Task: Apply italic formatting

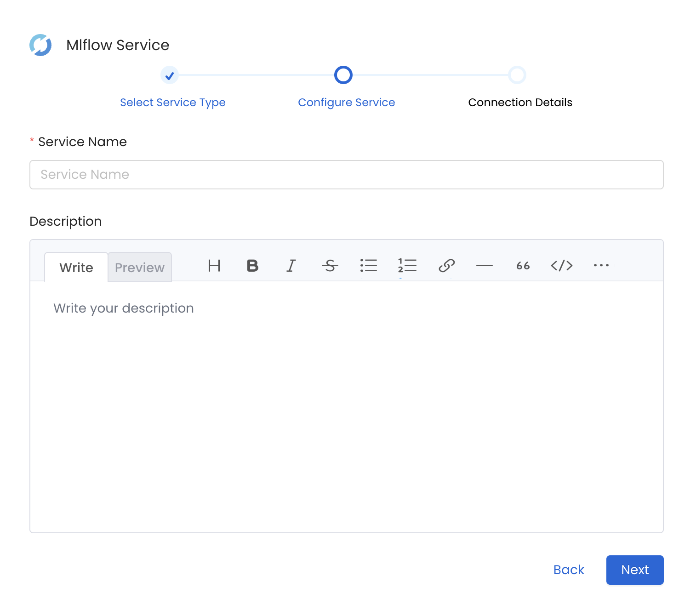Action: (x=291, y=266)
